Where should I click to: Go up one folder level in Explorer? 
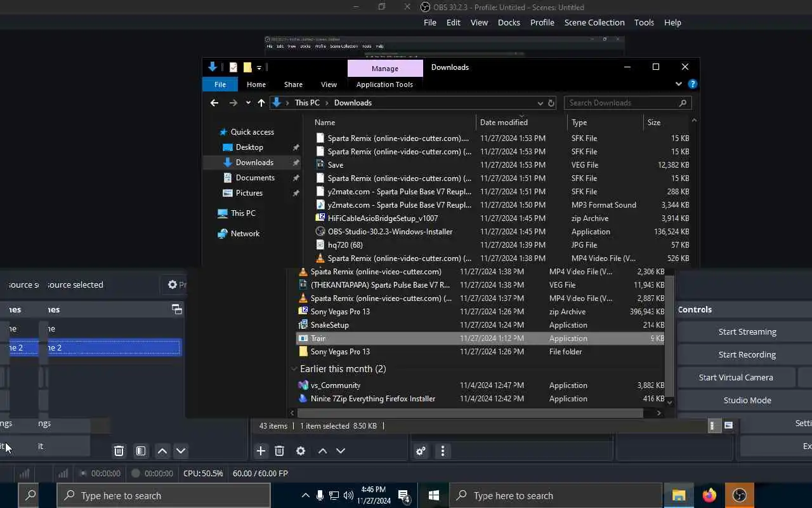pyautogui.click(x=261, y=103)
